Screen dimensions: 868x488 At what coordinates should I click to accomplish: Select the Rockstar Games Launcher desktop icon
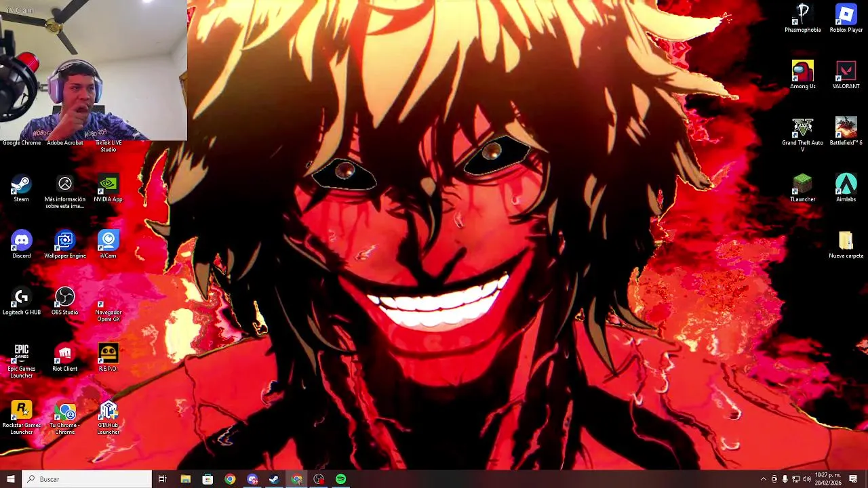point(21,418)
